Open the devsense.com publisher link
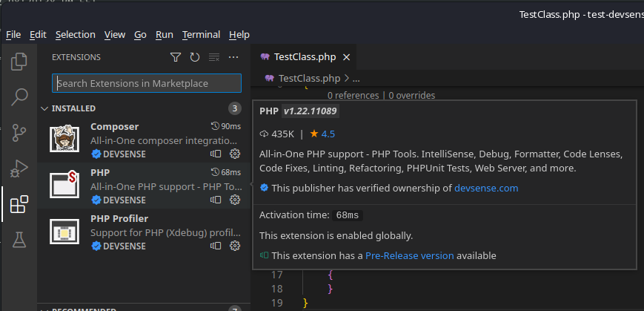 pyautogui.click(x=486, y=189)
